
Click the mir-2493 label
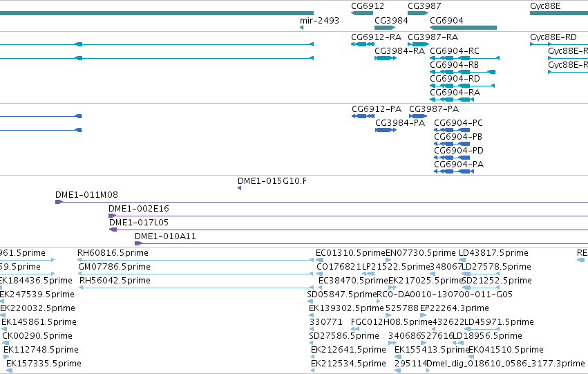[x=319, y=20]
